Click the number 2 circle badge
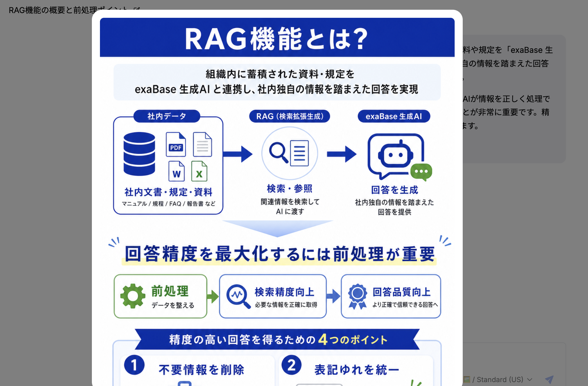 (291, 365)
